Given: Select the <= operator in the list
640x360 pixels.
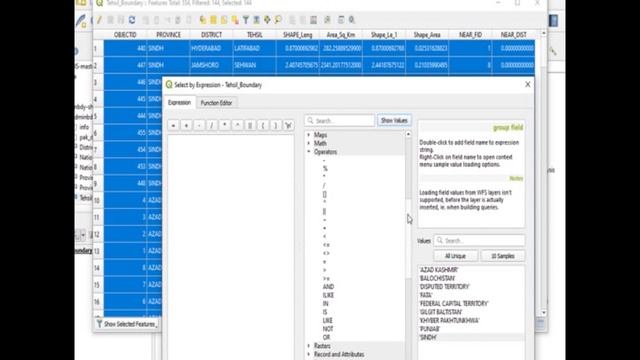Looking at the screenshot, I should click(x=326, y=245).
